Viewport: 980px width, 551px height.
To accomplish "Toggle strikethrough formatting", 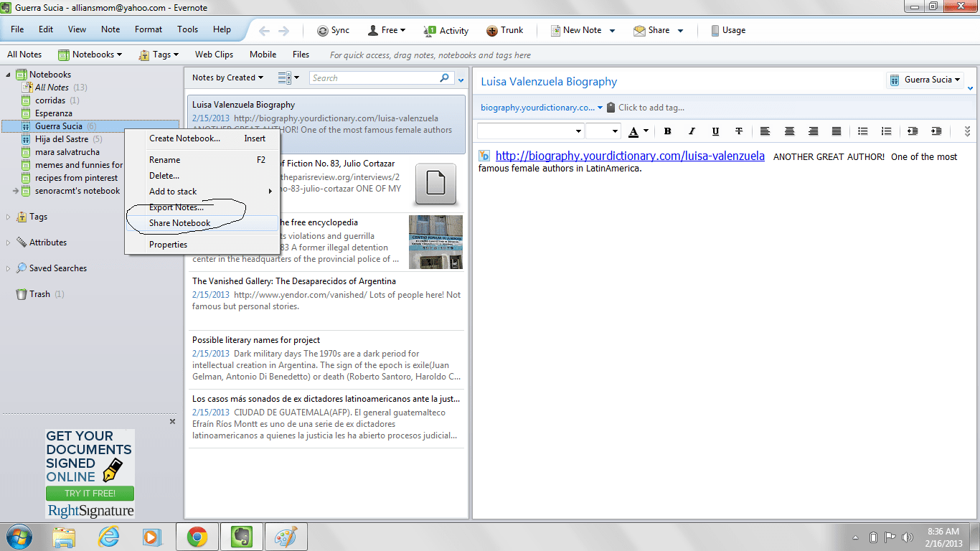I will pos(739,131).
